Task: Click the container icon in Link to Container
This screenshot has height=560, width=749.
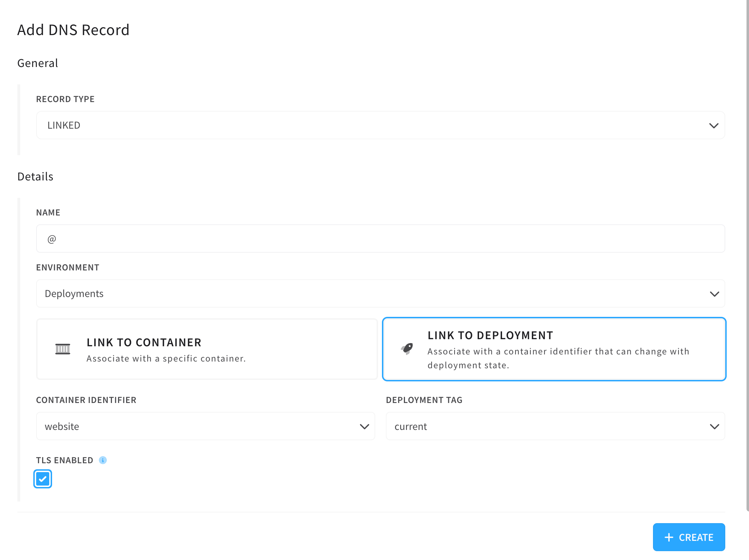Action: (x=63, y=349)
